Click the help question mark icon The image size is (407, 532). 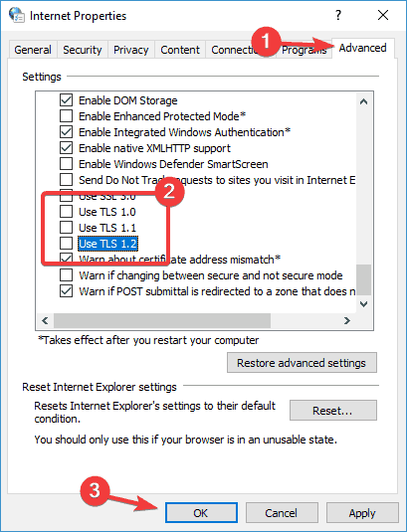[337, 15]
